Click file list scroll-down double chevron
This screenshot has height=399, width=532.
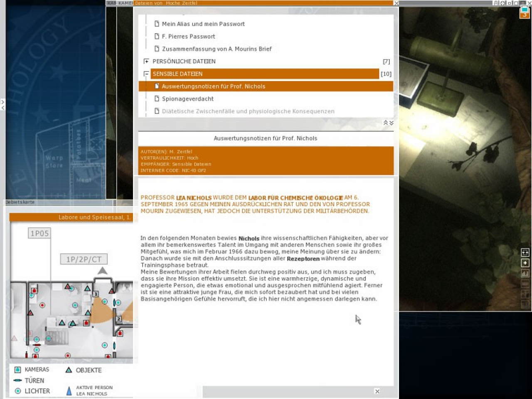[x=391, y=123]
